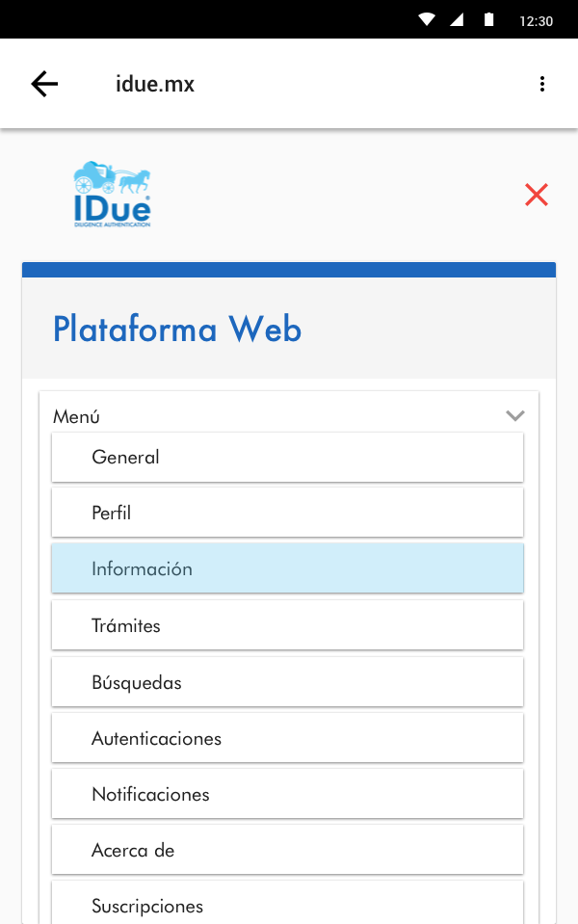Tap the cellular signal icon
Screen dimensions: 578x924
point(458,19)
